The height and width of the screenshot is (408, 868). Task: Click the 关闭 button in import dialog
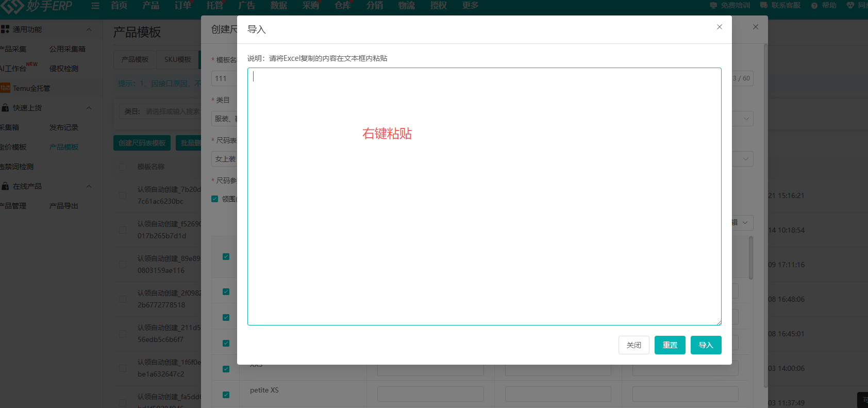coord(633,345)
